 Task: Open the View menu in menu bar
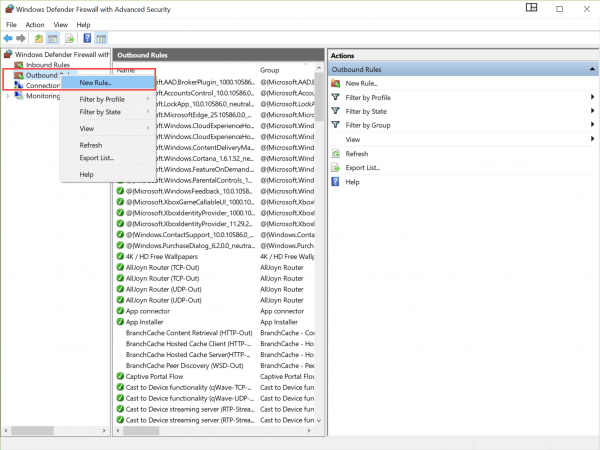click(x=60, y=24)
